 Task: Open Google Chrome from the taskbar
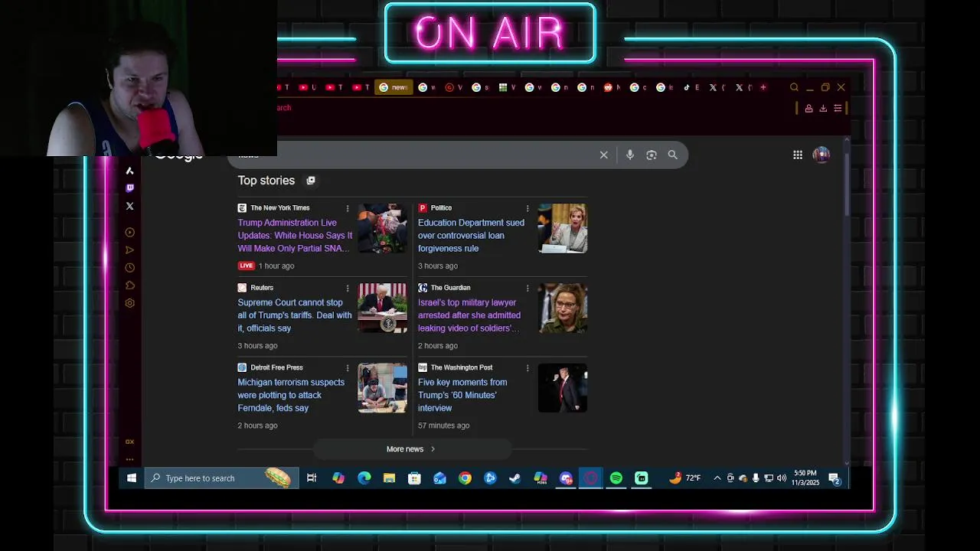coord(465,478)
